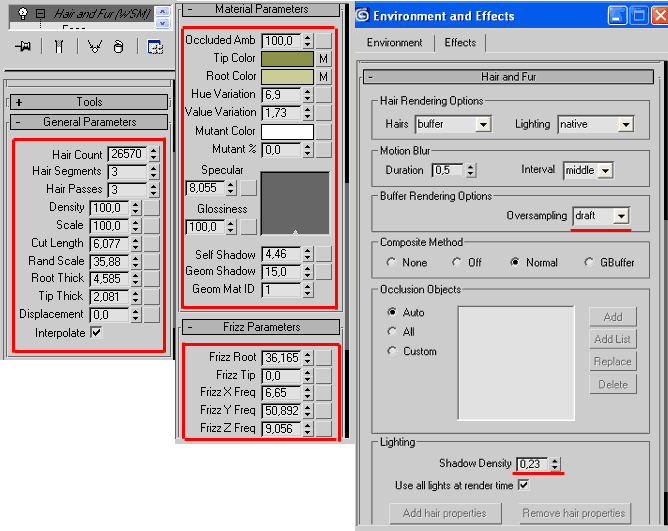Image resolution: width=668 pixels, height=531 pixels.
Task: Click Remove Modifier trash icon
Action: [x=118, y=46]
